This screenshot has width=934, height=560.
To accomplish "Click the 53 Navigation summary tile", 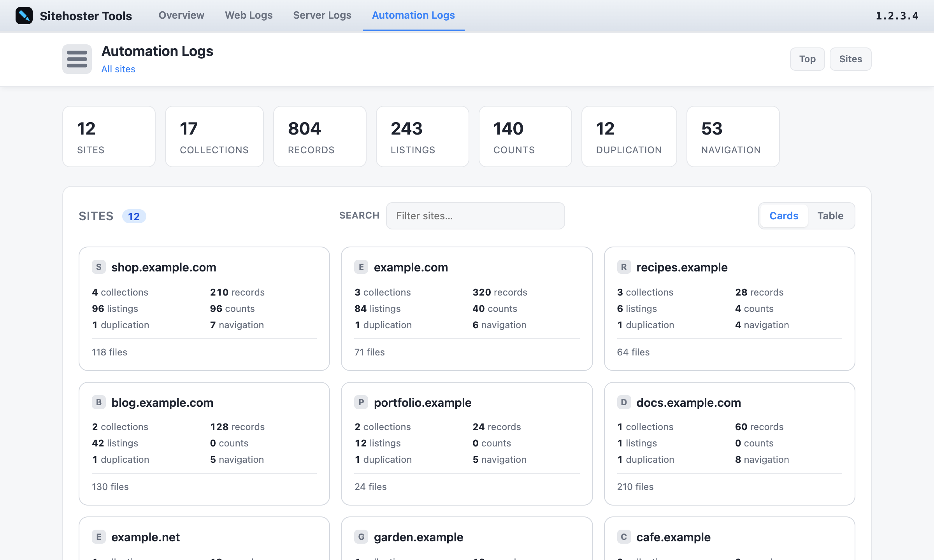I will pyautogui.click(x=733, y=136).
